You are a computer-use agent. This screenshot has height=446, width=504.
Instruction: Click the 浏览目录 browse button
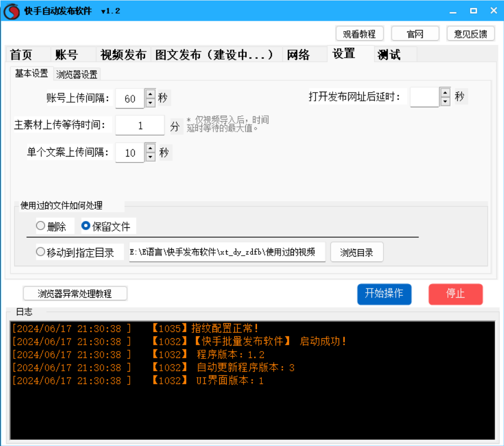coord(357,252)
